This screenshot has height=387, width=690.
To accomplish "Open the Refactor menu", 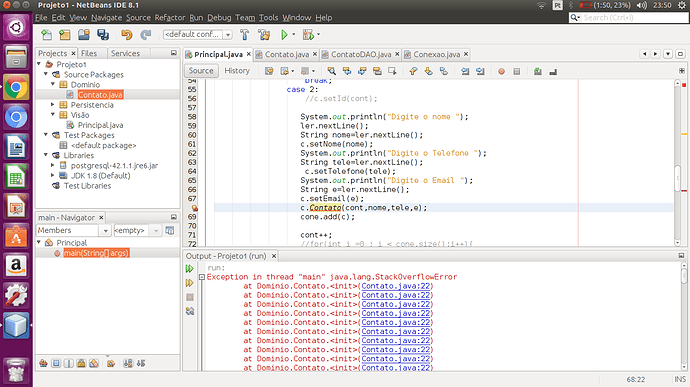I will [169, 18].
